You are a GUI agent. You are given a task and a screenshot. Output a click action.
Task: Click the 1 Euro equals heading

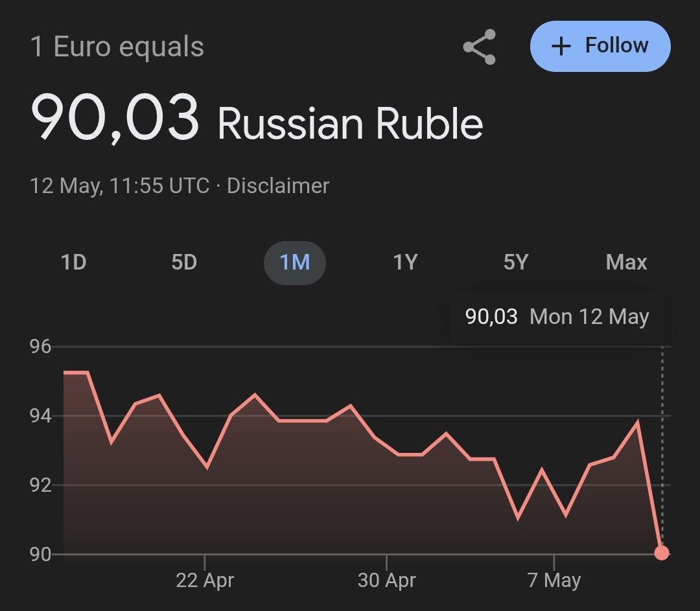coord(117,47)
